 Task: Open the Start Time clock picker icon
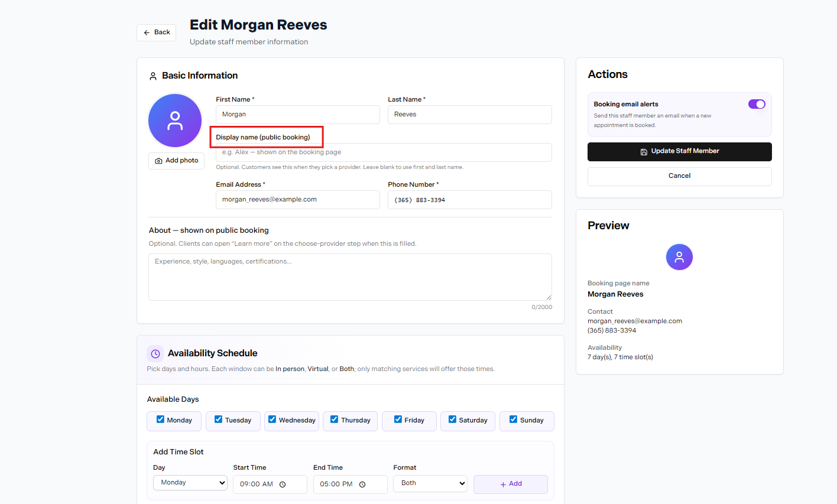coord(283,485)
